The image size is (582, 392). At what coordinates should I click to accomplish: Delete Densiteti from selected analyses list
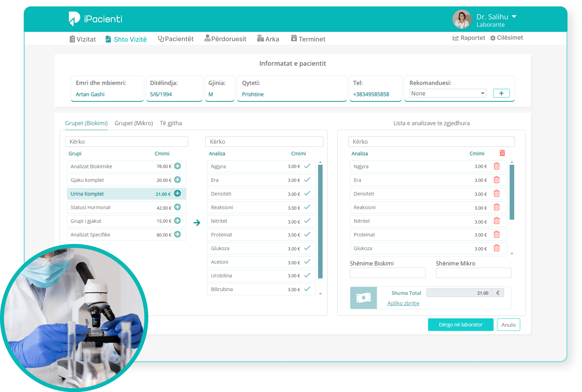point(497,194)
